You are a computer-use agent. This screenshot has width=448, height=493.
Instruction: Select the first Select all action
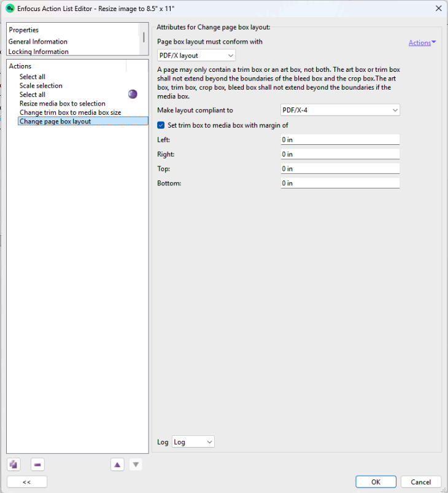pos(33,77)
